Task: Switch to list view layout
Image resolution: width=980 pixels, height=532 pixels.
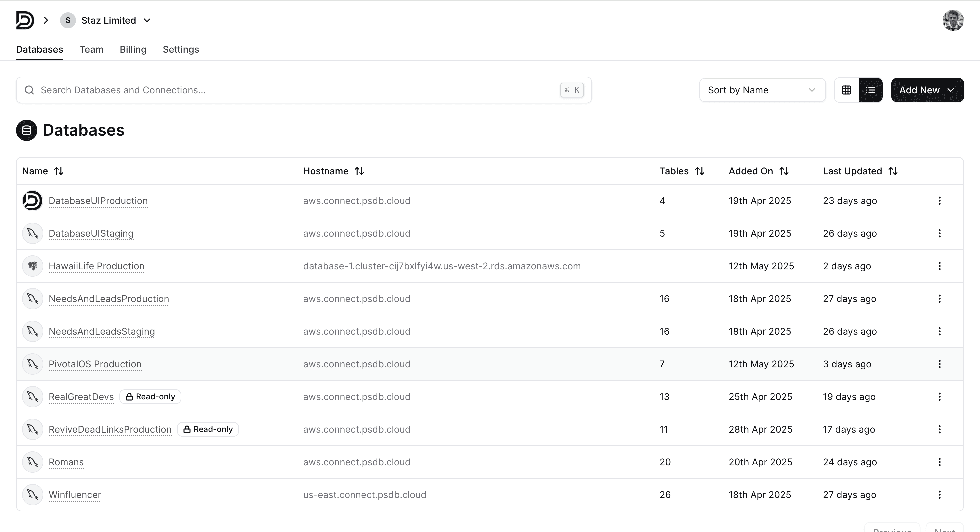Action: 870,90
